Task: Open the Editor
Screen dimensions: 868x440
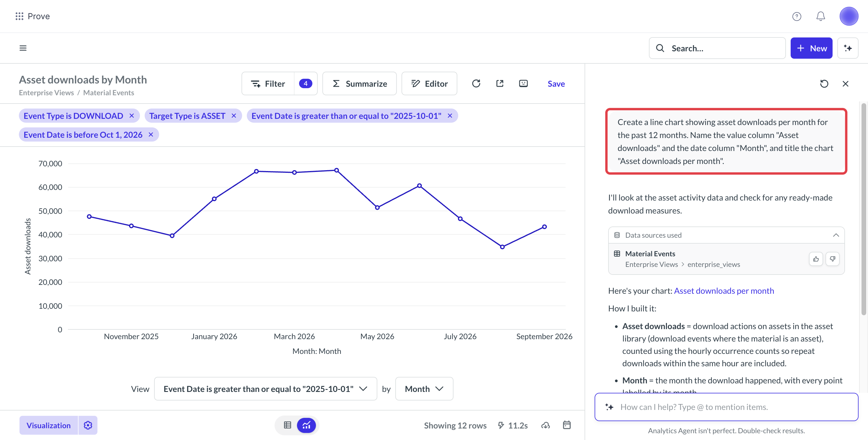Action: 429,83
